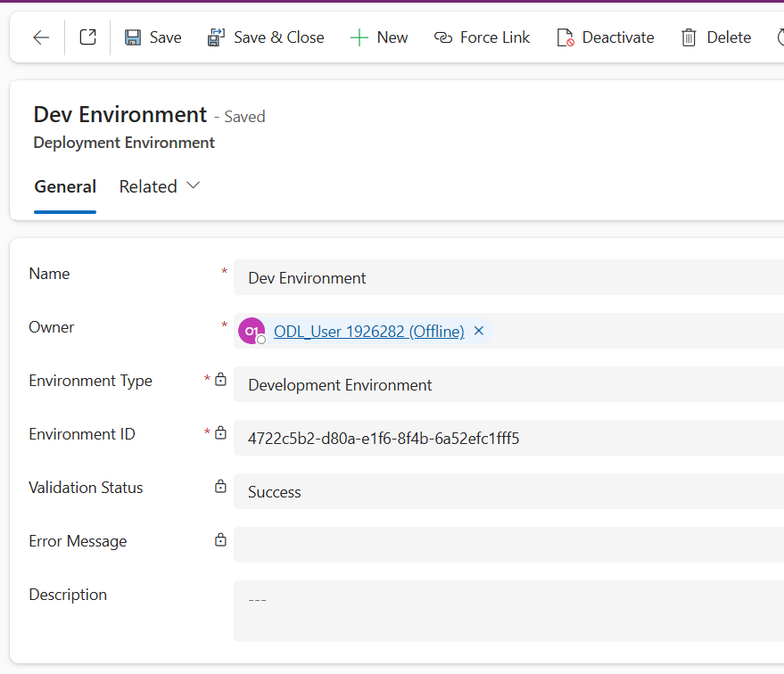Click the Save disk icon
Screen dimensions: 784x674
pyautogui.click(x=132, y=37)
